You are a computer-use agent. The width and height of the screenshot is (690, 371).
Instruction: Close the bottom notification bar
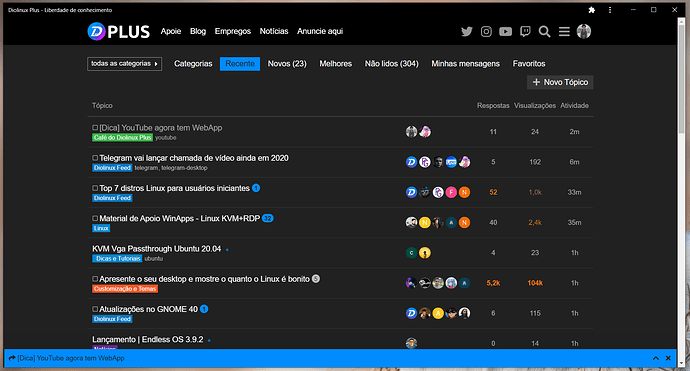tap(668, 358)
